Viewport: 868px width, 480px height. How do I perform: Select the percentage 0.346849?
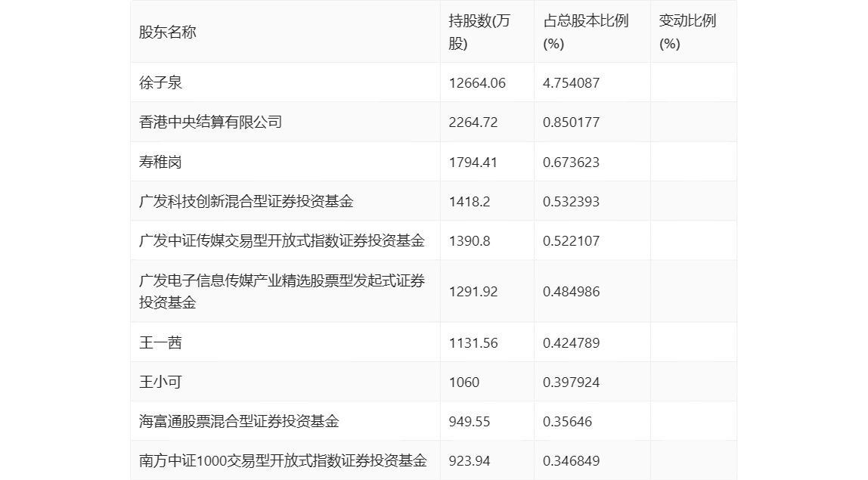pos(572,460)
